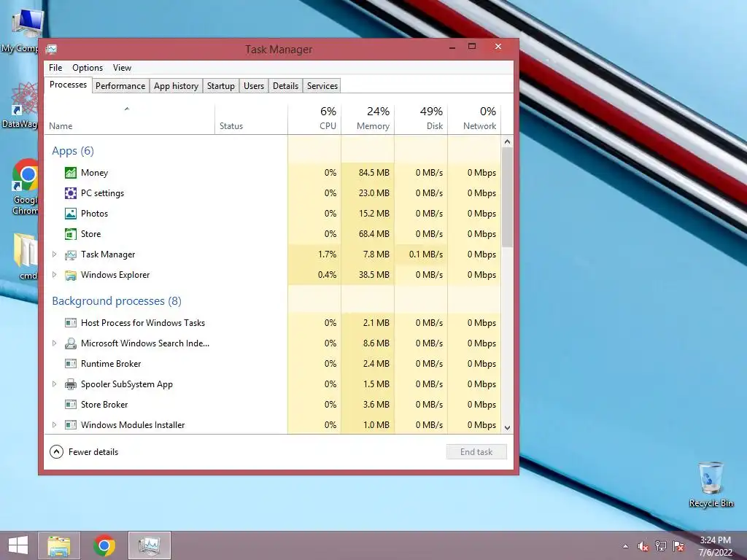Screen dimensions: 747x560
Task: Switch to the Startup tab
Action: click(220, 86)
